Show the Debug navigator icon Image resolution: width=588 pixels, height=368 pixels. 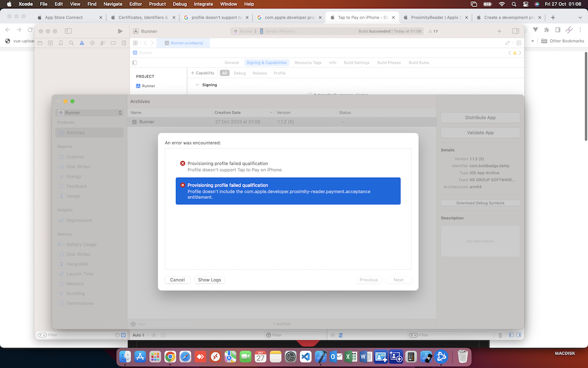(103, 43)
